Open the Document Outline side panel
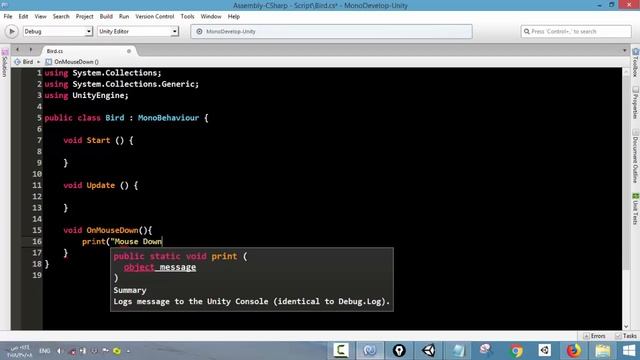Screen dimensions: 640x360 [636, 156]
